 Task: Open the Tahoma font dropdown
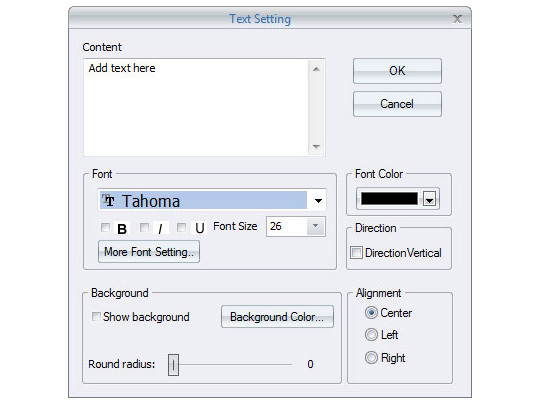pyautogui.click(x=319, y=200)
